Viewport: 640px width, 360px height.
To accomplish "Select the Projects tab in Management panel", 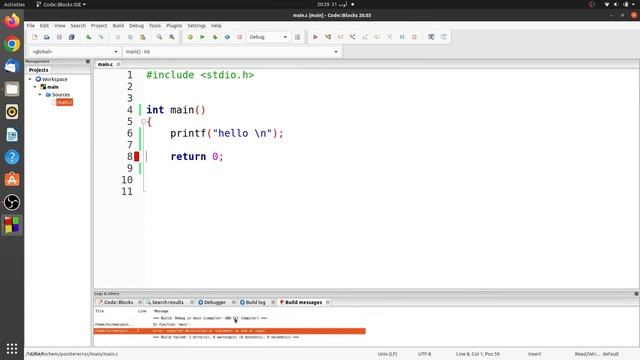I will [38, 70].
